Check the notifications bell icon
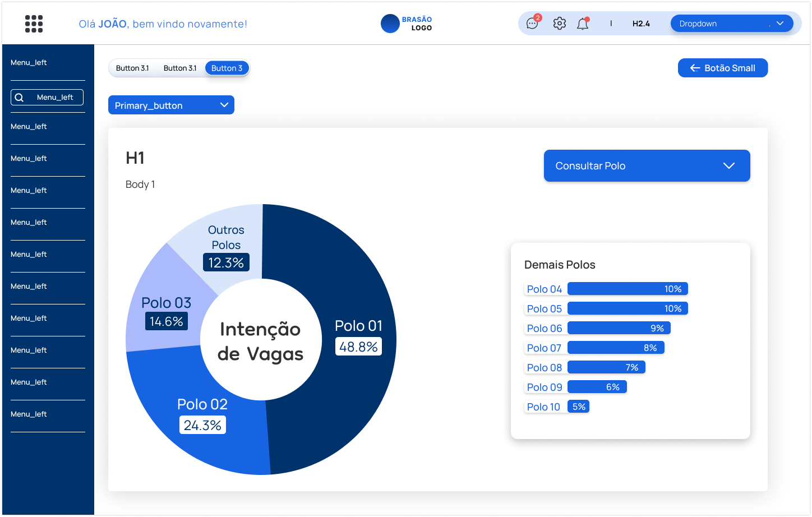Screen dimensions: 812x517 pos(583,24)
